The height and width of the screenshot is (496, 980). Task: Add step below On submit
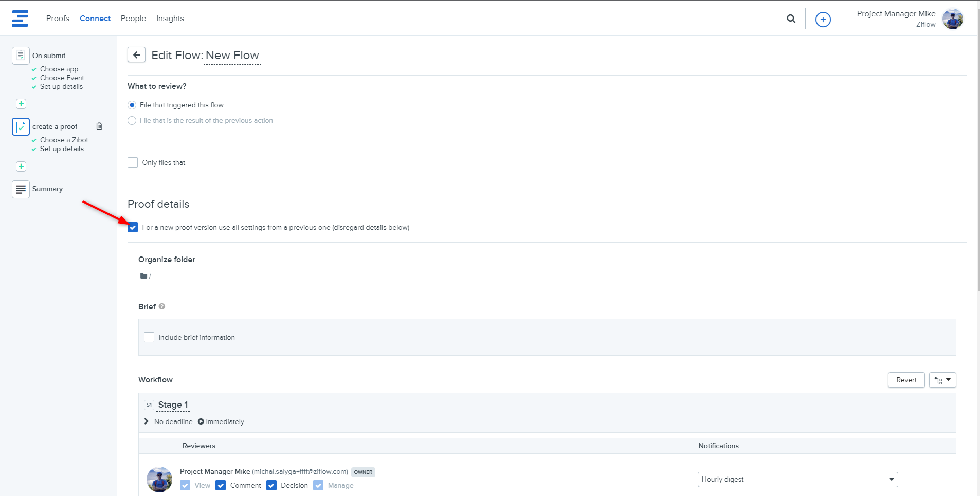pyautogui.click(x=21, y=104)
